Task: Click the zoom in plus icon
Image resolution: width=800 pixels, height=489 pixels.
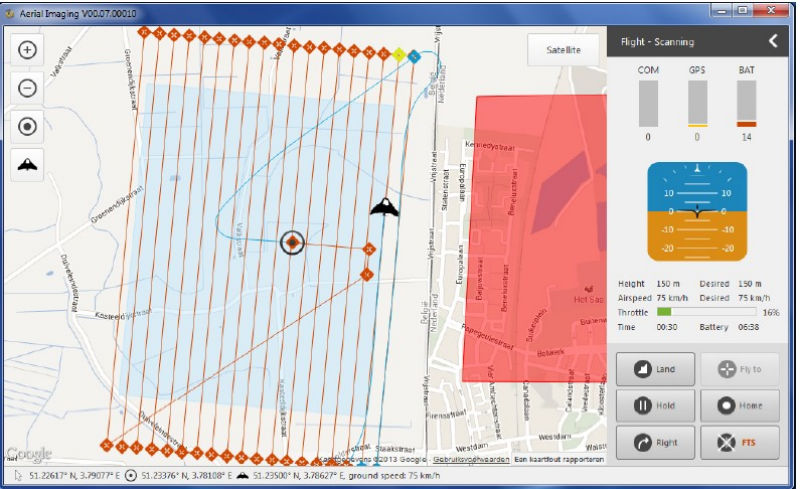Action: (27, 50)
